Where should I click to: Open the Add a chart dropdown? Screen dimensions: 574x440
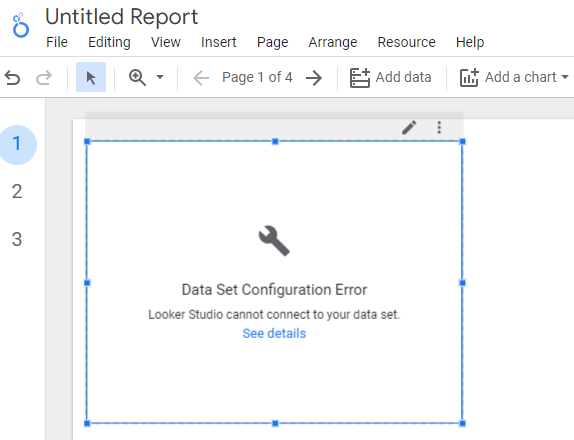click(x=514, y=78)
